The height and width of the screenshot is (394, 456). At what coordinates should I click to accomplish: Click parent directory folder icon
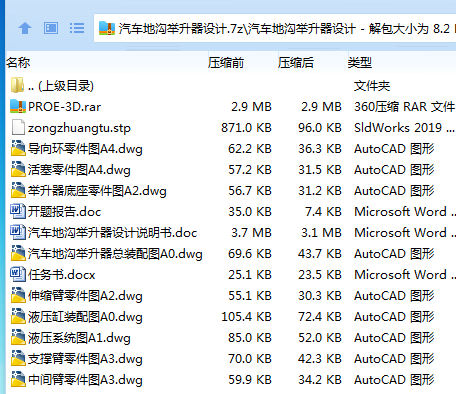point(17,85)
